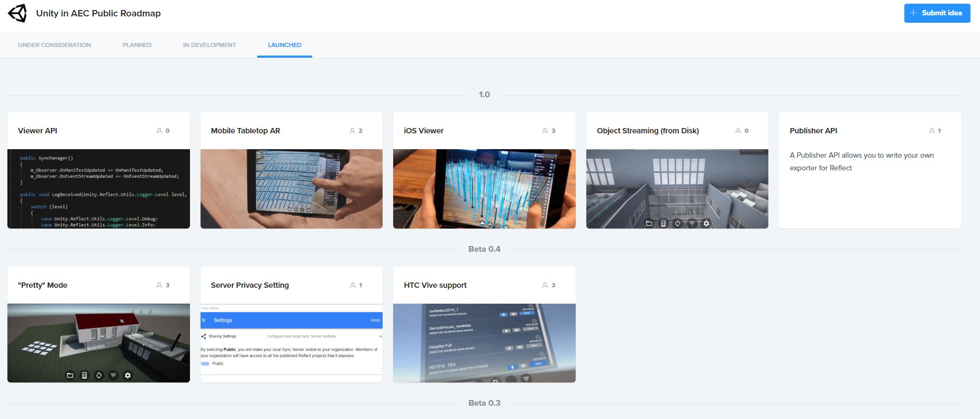Open the iOS Viewer thumbnail image

484,189
